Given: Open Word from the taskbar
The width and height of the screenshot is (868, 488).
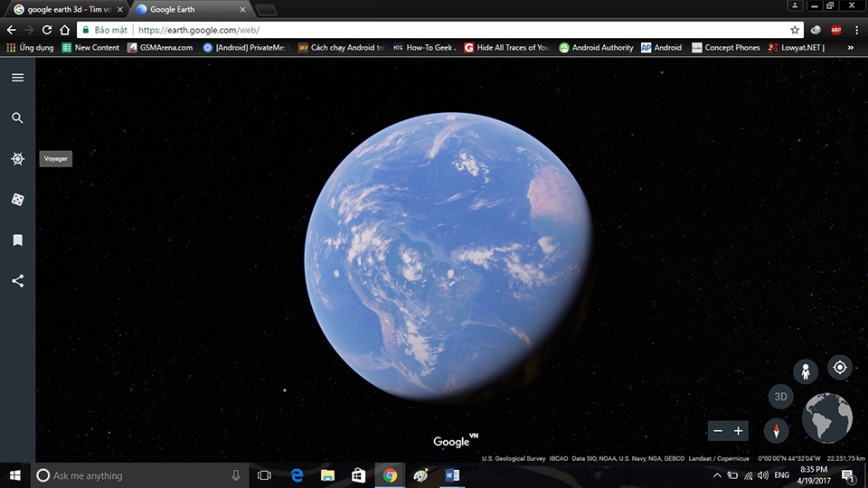Looking at the screenshot, I should pyautogui.click(x=452, y=475).
